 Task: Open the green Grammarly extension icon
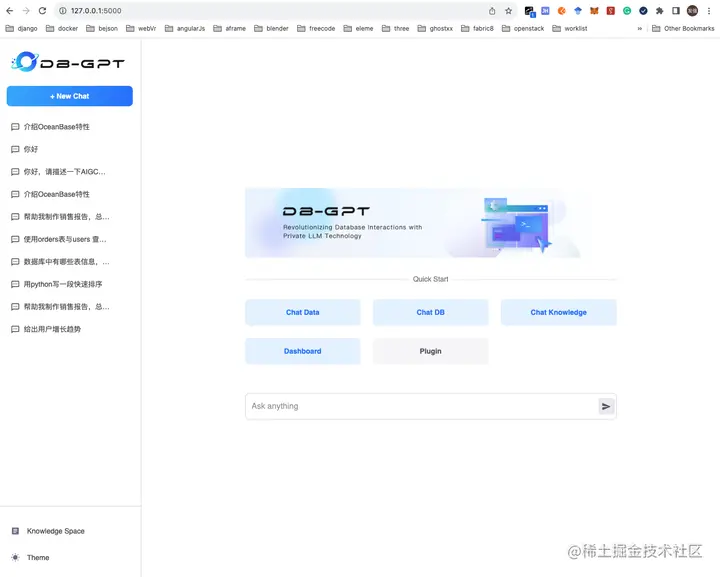point(627,11)
